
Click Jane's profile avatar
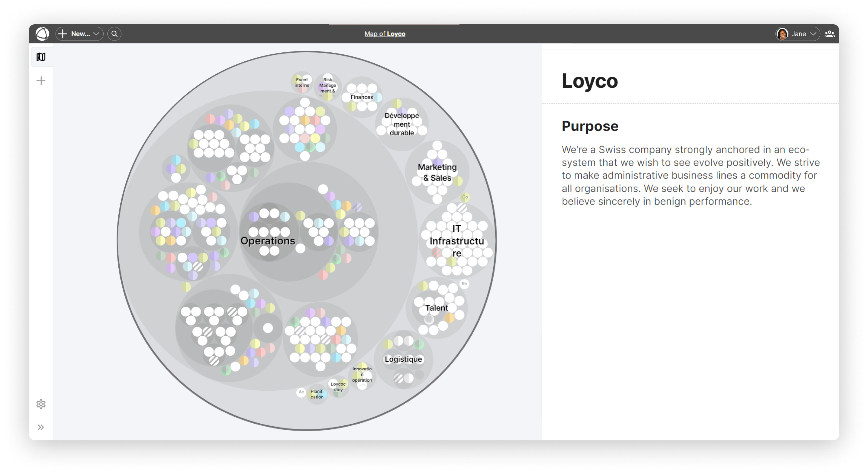pos(782,34)
